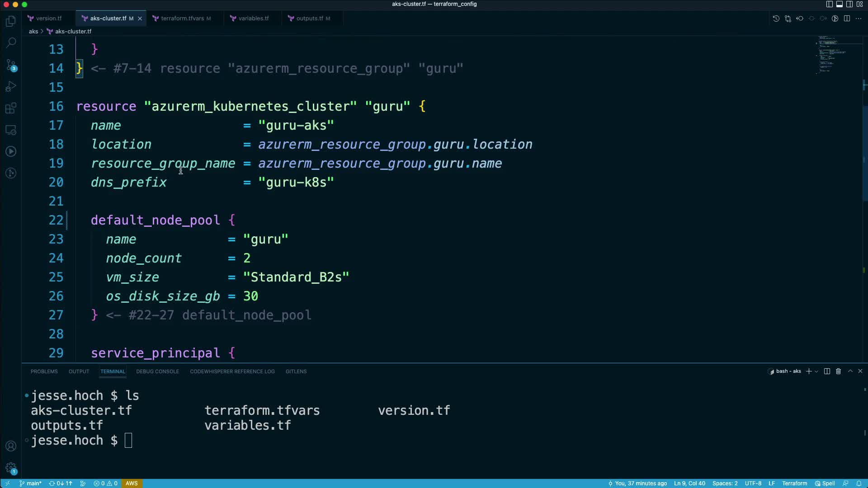Open the Extensions view in activity bar

(x=11, y=108)
